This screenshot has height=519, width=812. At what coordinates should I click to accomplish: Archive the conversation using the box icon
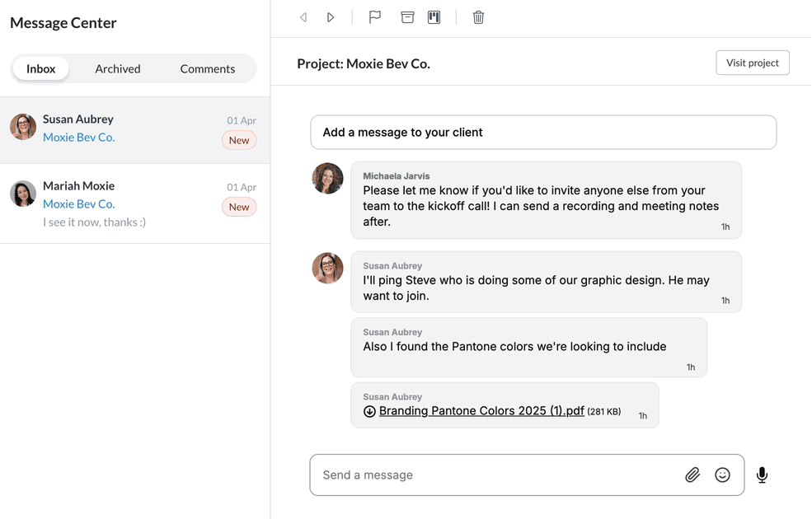coord(407,17)
